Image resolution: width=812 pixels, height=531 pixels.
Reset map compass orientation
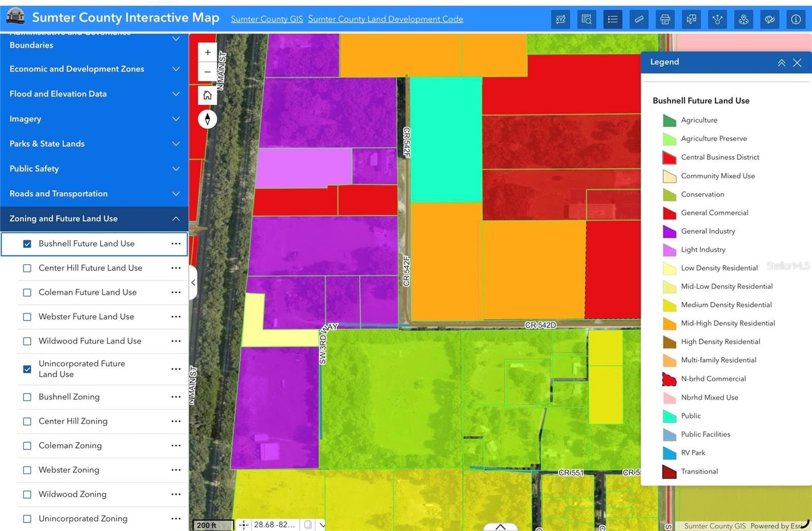208,119
